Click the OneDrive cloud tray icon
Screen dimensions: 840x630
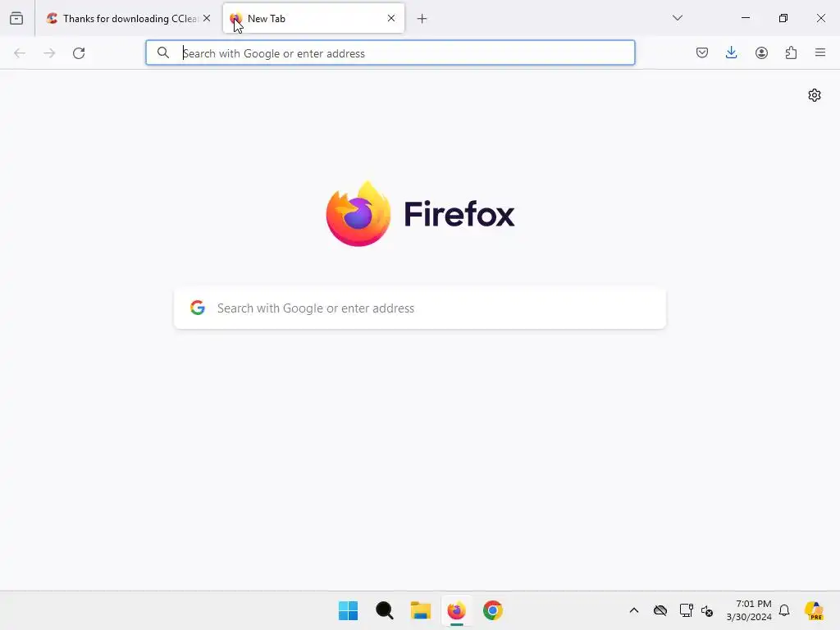point(660,610)
